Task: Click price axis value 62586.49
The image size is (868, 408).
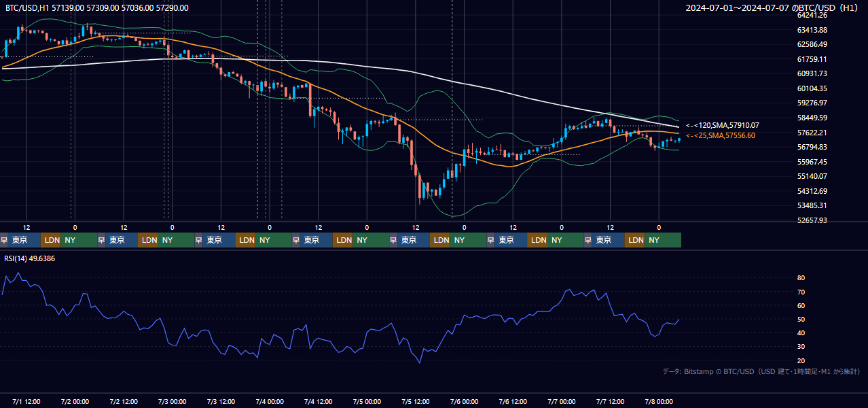Action: point(812,44)
